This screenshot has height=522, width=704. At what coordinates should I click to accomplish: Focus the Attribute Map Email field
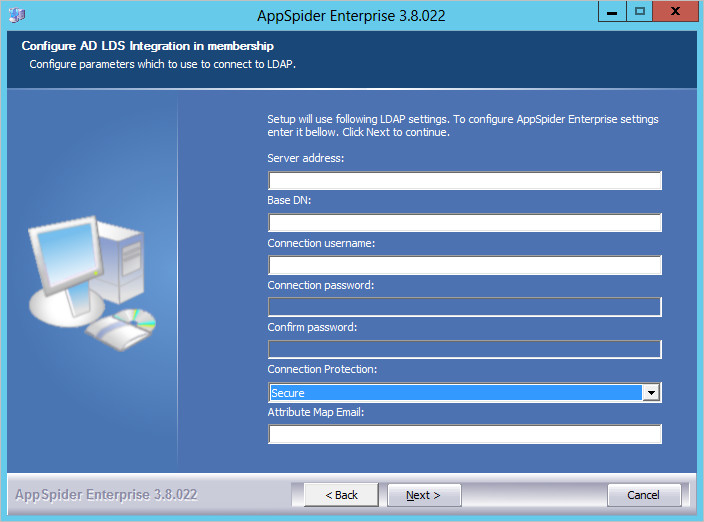(x=464, y=434)
